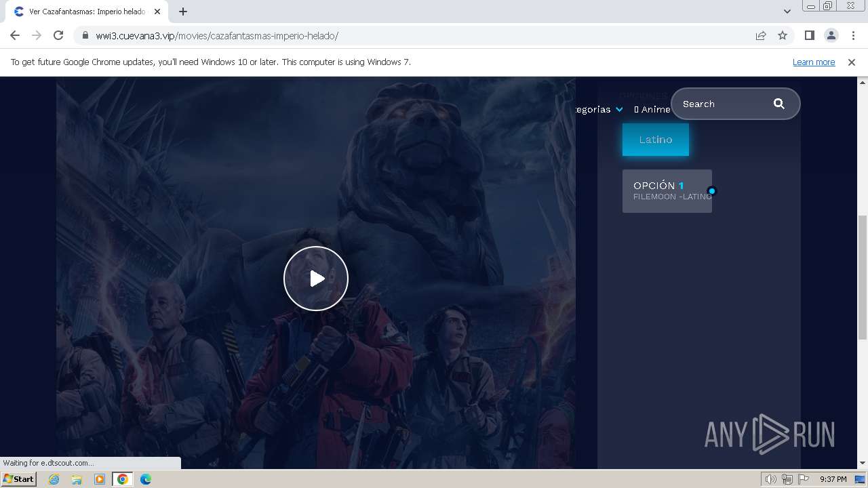868x488 pixels.
Task: Expand the Categorías dropdown chevron
Action: click(x=619, y=109)
